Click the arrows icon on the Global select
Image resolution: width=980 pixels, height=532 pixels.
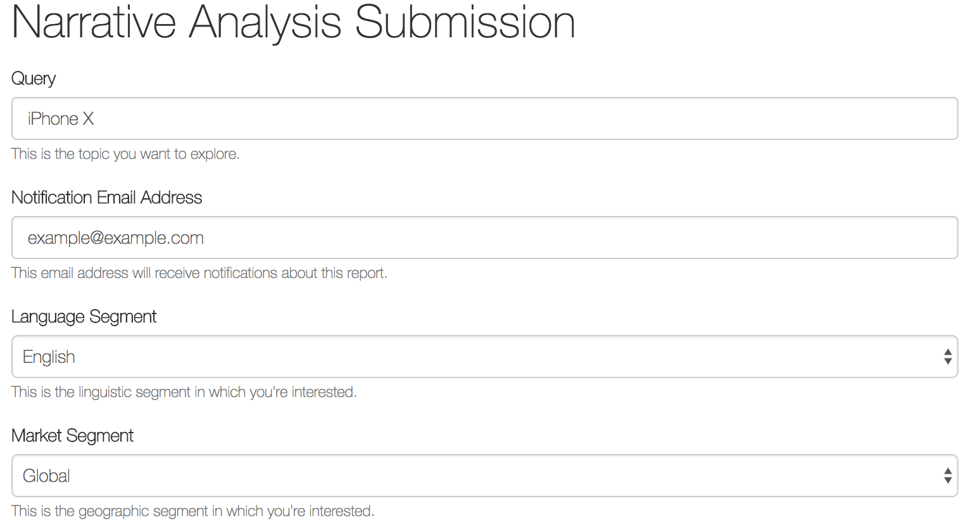pos(947,476)
